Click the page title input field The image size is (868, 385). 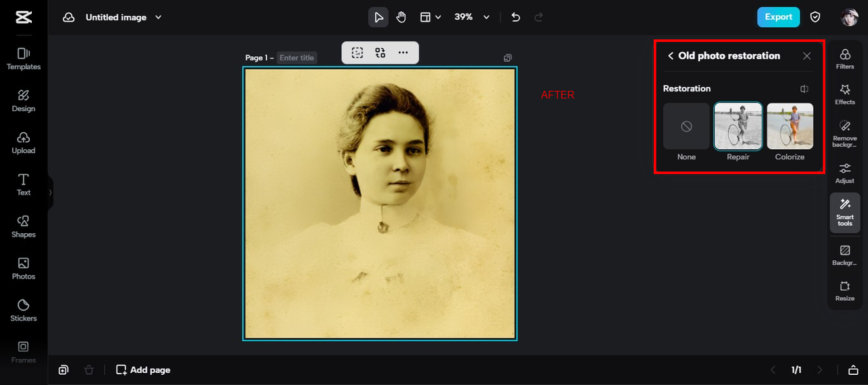click(297, 58)
